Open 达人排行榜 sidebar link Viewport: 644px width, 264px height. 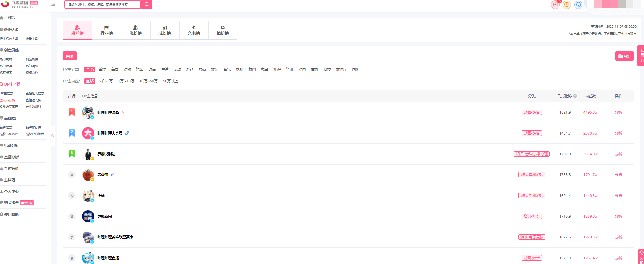(x=7, y=100)
